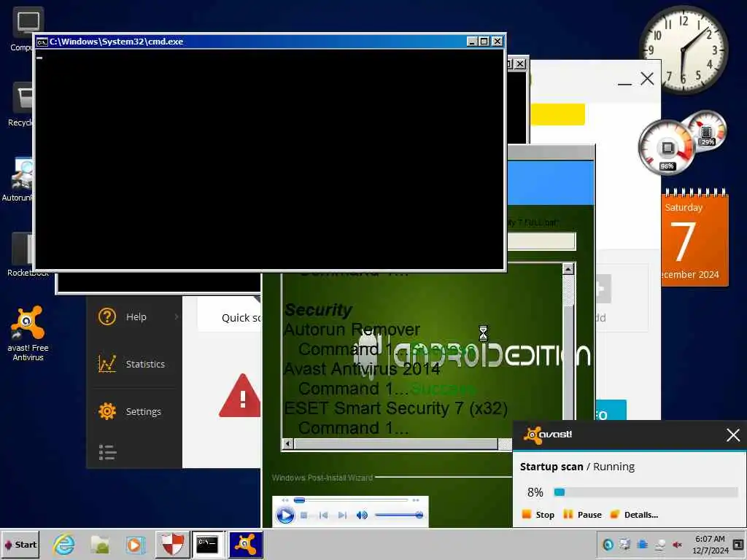Screen dimensions: 747x560
Task: Click the red warning triangle in avast
Action: coord(239,396)
